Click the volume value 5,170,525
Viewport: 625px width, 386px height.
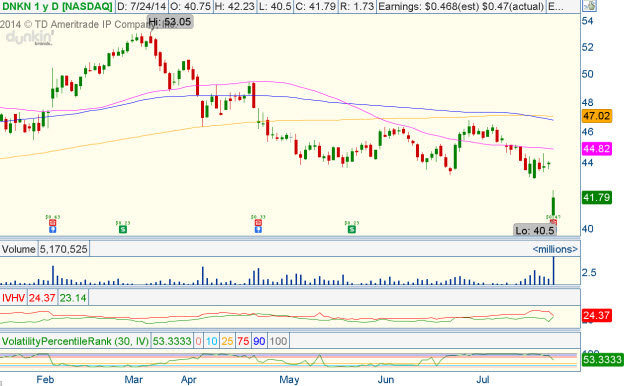[x=63, y=249]
